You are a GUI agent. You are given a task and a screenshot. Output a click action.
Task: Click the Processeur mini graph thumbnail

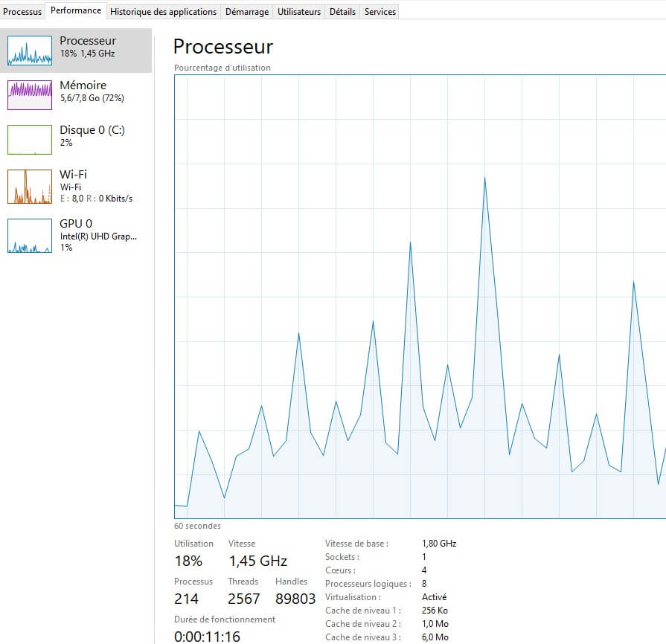[29, 51]
